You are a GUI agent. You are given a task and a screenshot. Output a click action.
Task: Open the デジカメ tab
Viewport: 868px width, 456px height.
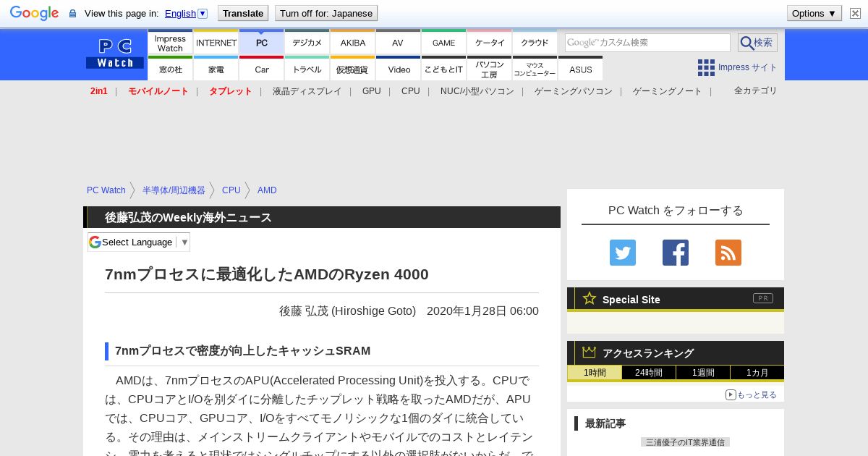tap(307, 41)
